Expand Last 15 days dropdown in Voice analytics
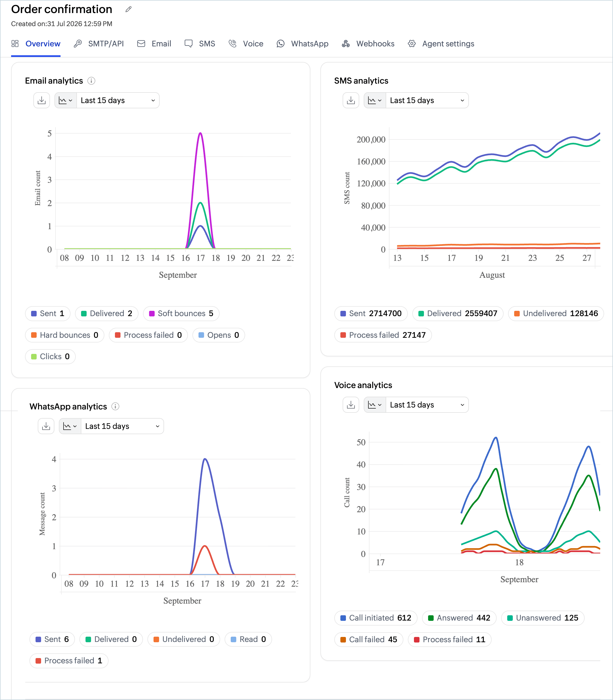This screenshot has height=700, width=613. [x=427, y=405]
